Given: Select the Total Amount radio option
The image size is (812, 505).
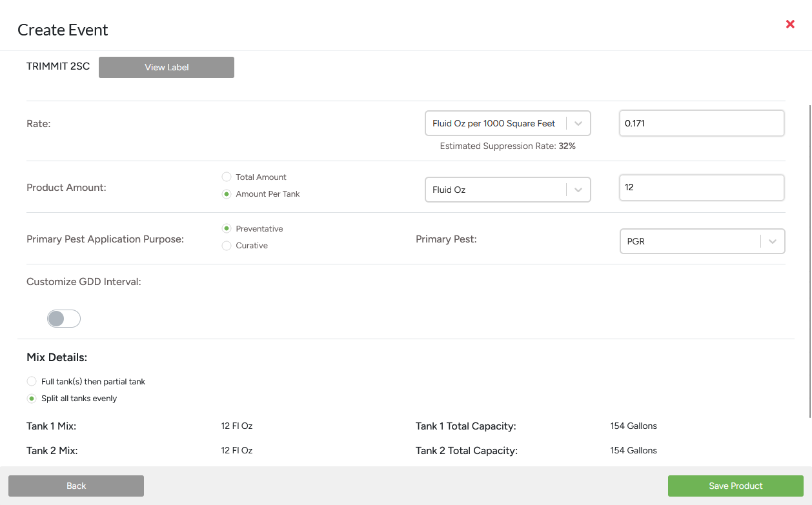Looking at the screenshot, I should point(227,177).
